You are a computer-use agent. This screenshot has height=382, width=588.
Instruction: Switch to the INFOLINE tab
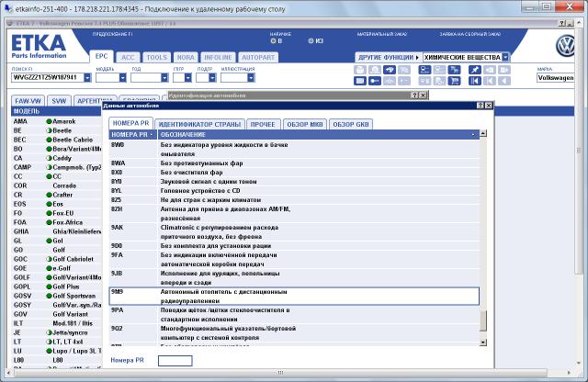click(x=218, y=57)
